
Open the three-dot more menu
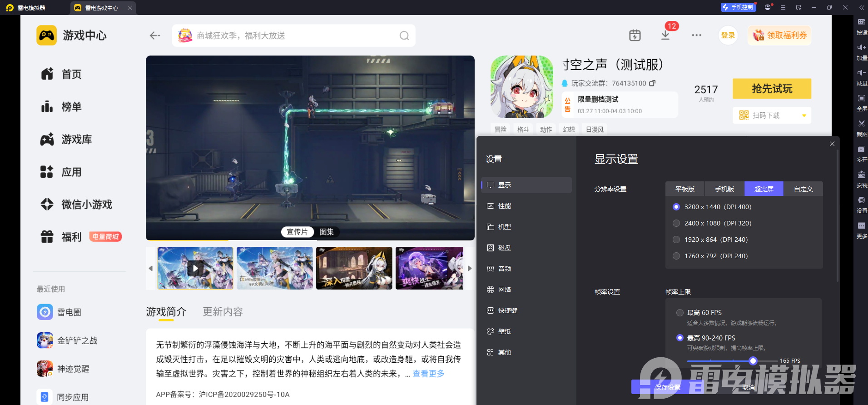click(696, 35)
